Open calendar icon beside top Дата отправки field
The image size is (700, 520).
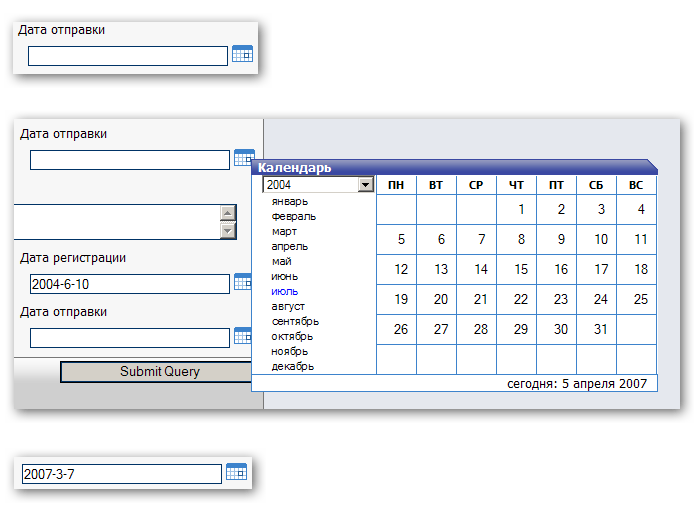[242, 55]
